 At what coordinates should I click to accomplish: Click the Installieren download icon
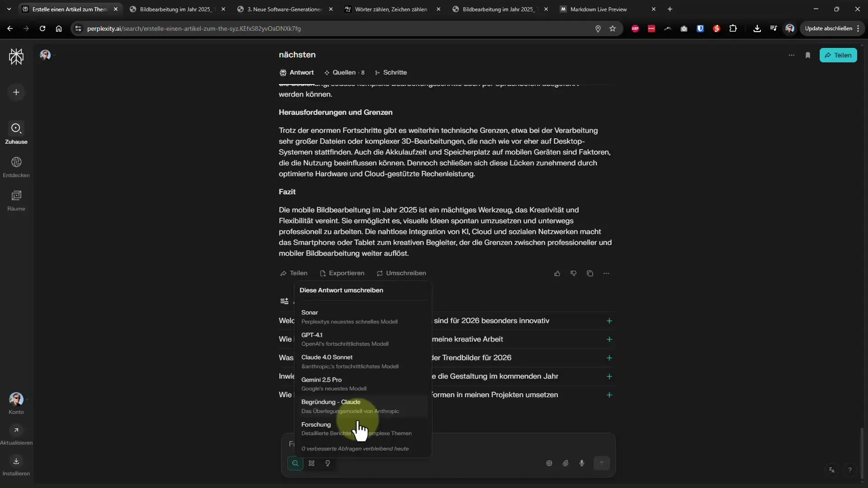tap(16, 461)
